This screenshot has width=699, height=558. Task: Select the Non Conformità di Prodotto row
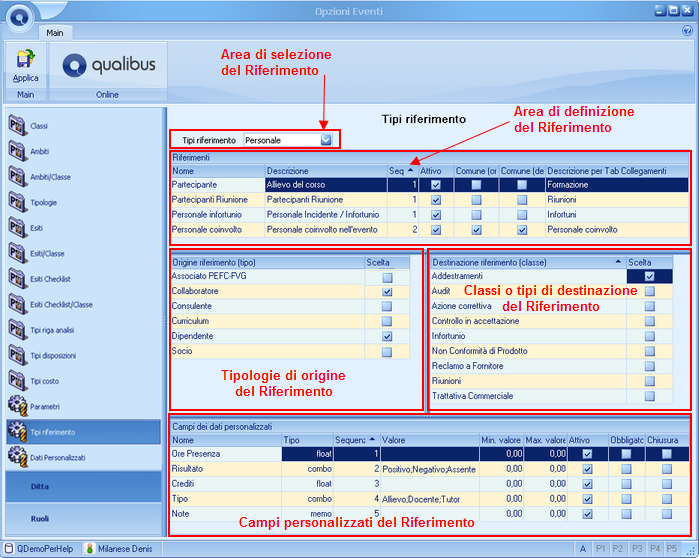pyautogui.click(x=551, y=351)
